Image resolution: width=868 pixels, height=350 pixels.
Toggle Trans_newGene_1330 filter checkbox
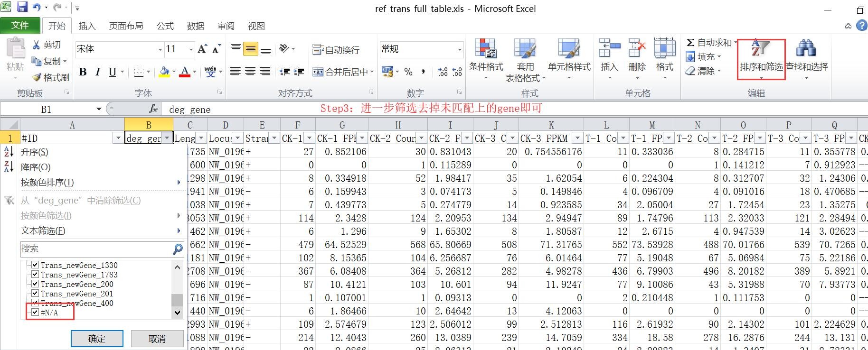point(35,265)
